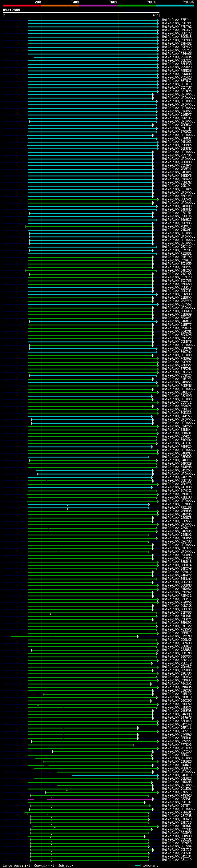The height and width of the screenshot is (868, 197).
Task: Click the white query bar from 1 to 405
Action: 81,13
